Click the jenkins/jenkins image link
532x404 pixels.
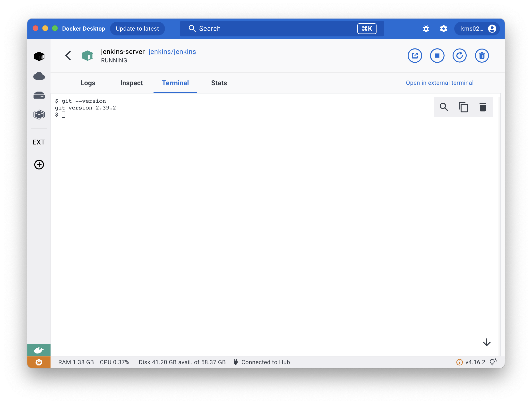tap(172, 52)
